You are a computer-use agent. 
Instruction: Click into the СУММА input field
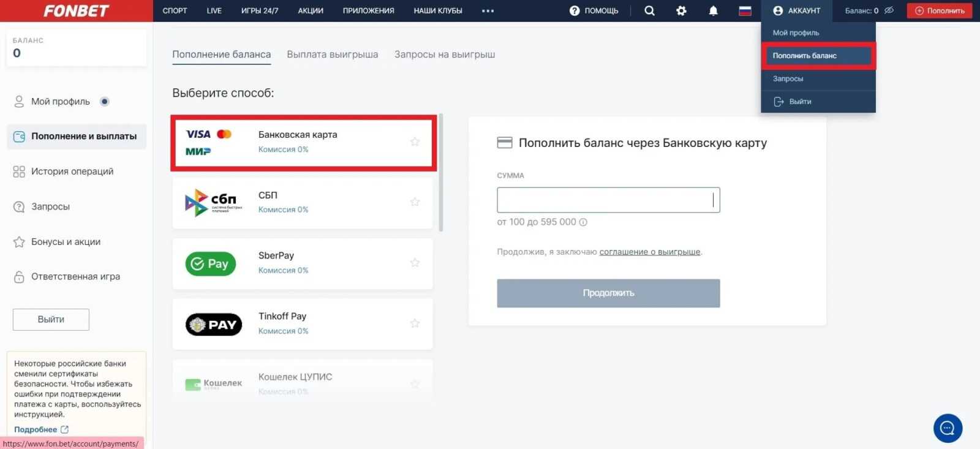608,200
